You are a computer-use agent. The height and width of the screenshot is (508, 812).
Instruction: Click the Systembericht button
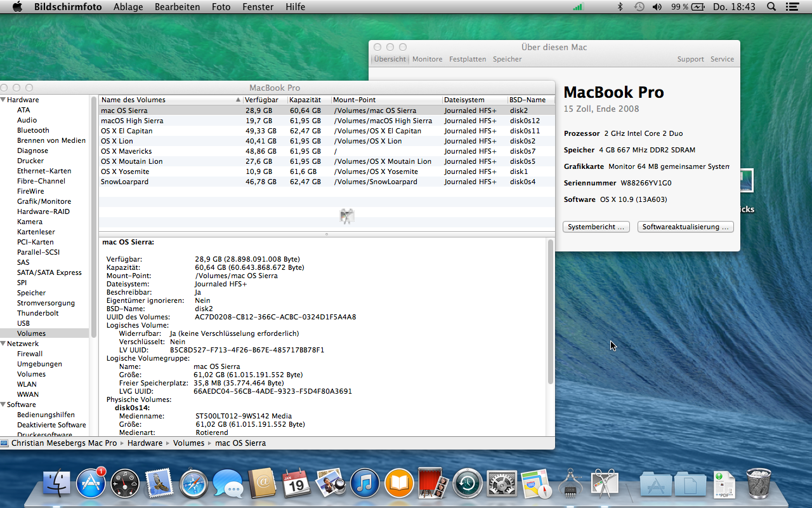(596, 227)
